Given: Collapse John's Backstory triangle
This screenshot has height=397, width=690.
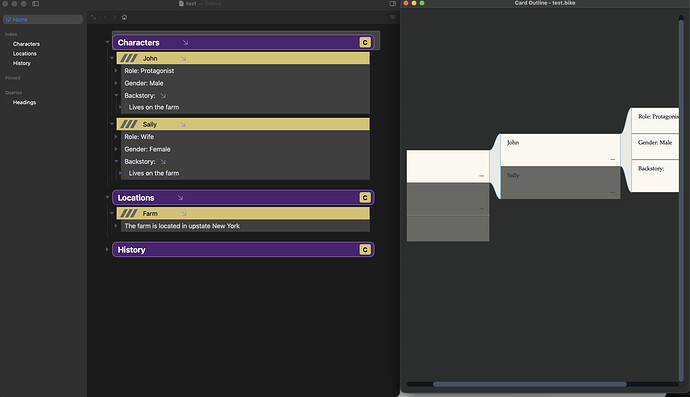Looking at the screenshot, I should [116, 95].
